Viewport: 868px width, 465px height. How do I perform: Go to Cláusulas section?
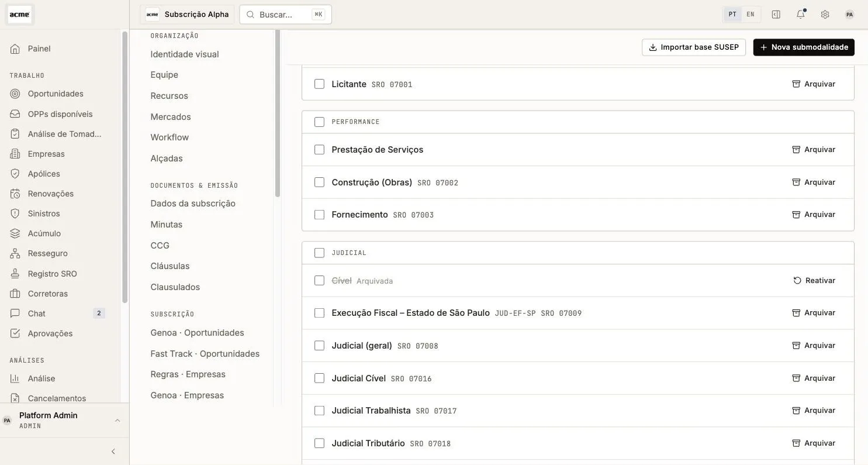tap(170, 266)
